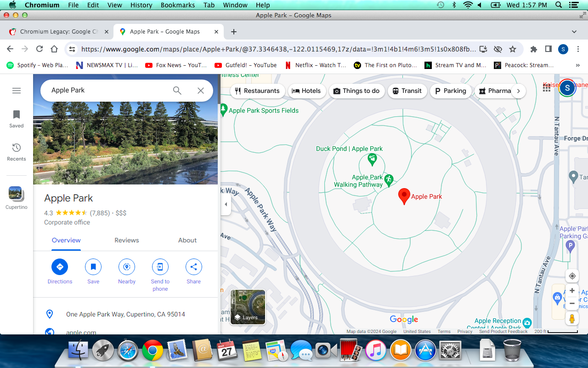
Task: Show your location on the map
Action: coord(572,276)
